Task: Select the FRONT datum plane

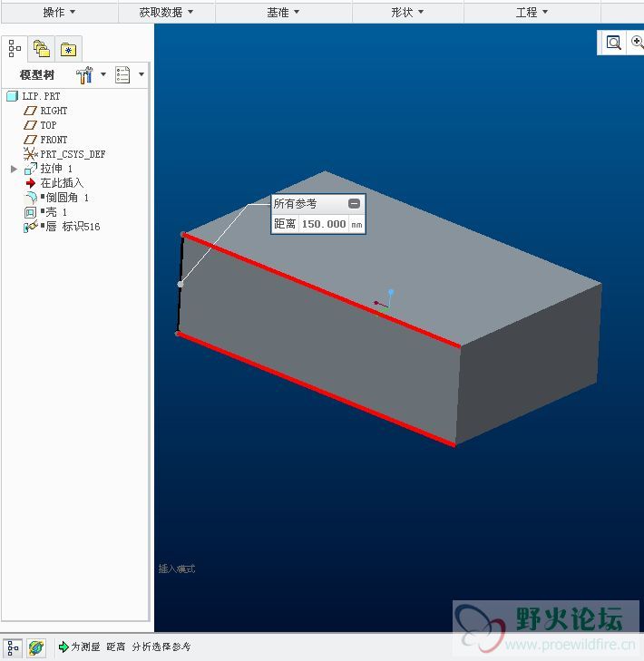Action: pos(53,140)
